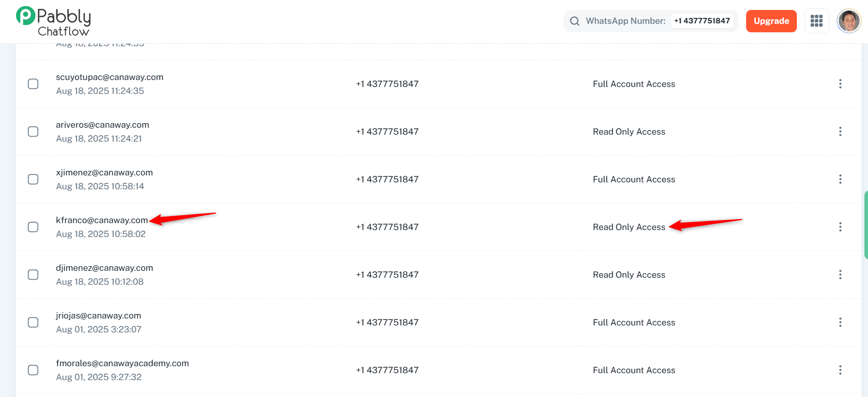Click the green scrollbar on right edge
This screenshot has width=868, height=397.
tap(866, 225)
